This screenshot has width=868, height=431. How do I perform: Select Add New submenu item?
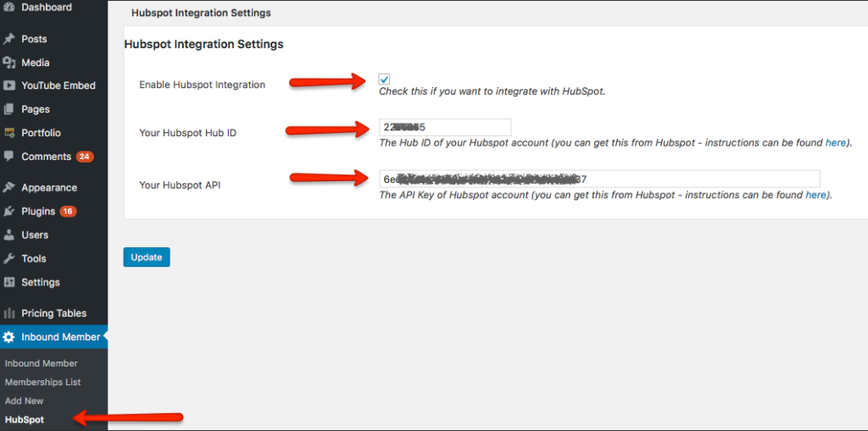(25, 401)
